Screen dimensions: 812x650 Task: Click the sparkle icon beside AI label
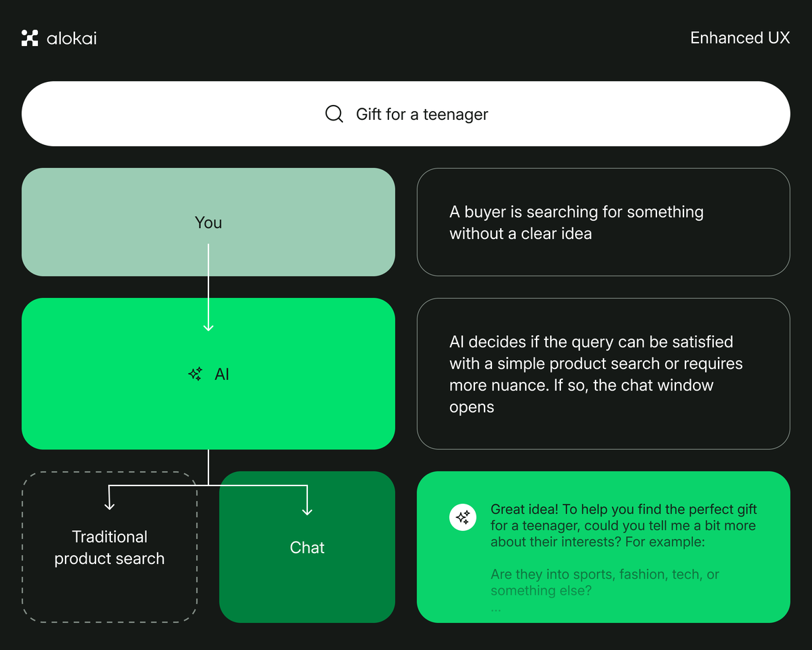tap(196, 374)
